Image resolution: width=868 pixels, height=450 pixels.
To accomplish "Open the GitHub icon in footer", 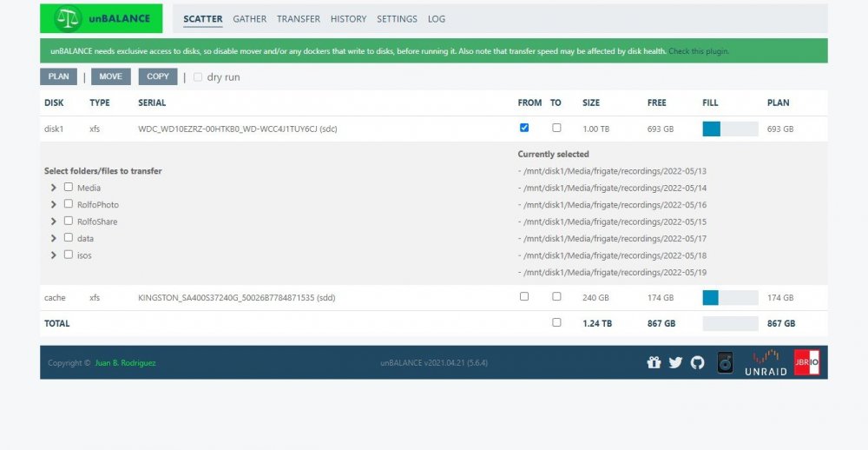I will click(x=698, y=362).
